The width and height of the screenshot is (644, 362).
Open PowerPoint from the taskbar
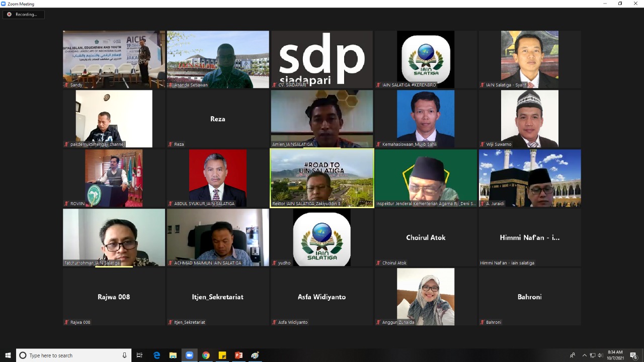(238, 355)
